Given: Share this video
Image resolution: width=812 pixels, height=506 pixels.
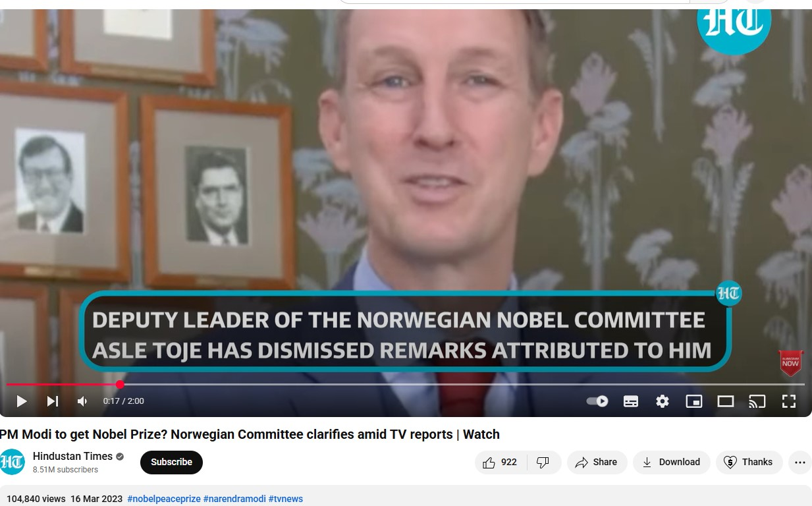Looking at the screenshot, I should pyautogui.click(x=596, y=463).
